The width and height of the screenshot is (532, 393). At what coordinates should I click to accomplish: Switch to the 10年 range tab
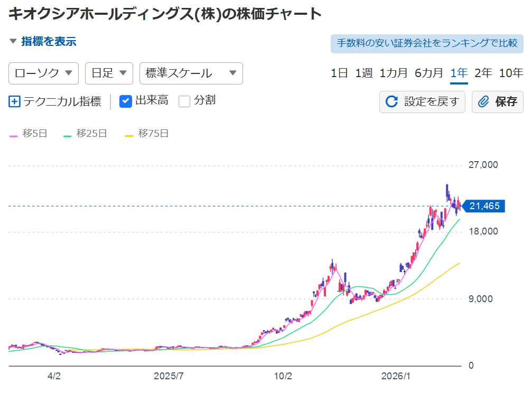pyautogui.click(x=511, y=73)
